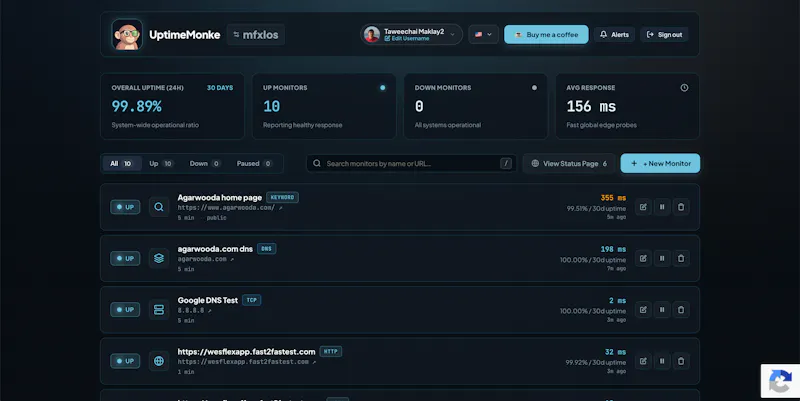This screenshot has height=401, width=800.
Task: Click the keyword search icon for Agarwooda home page
Action: (159, 207)
